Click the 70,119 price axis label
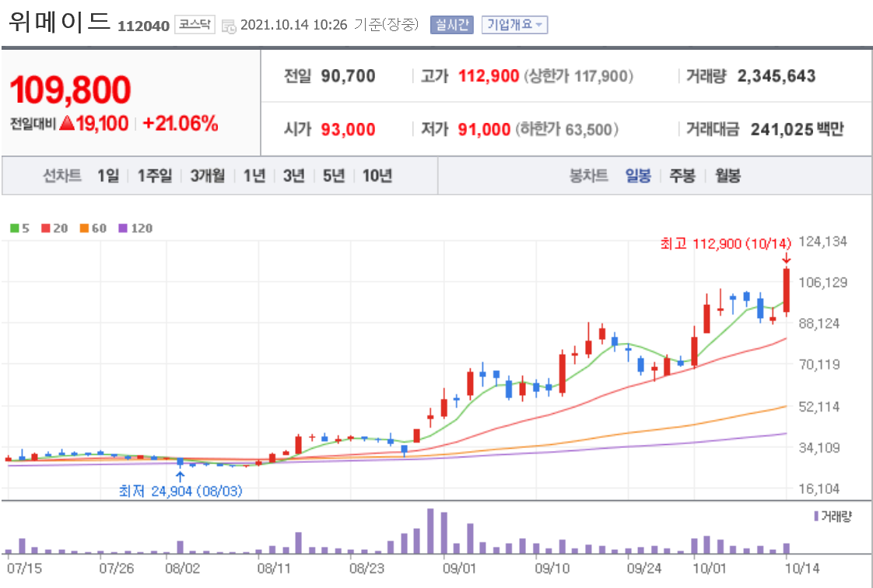 point(819,365)
